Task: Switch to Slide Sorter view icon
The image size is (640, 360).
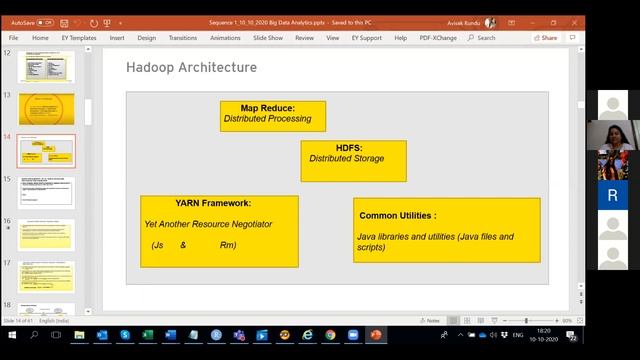Action: (467, 321)
